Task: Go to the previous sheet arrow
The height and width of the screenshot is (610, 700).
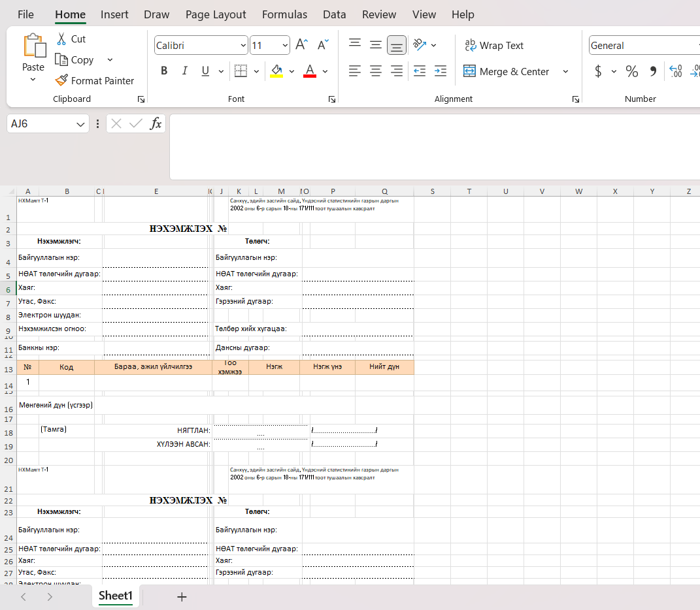Action: (x=24, y=597)
